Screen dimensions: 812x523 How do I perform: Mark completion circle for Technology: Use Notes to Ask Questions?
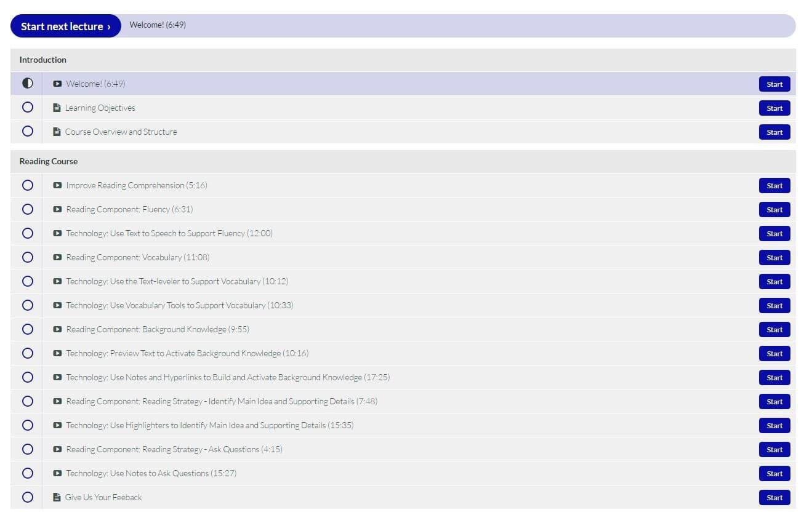pos(28,473)
